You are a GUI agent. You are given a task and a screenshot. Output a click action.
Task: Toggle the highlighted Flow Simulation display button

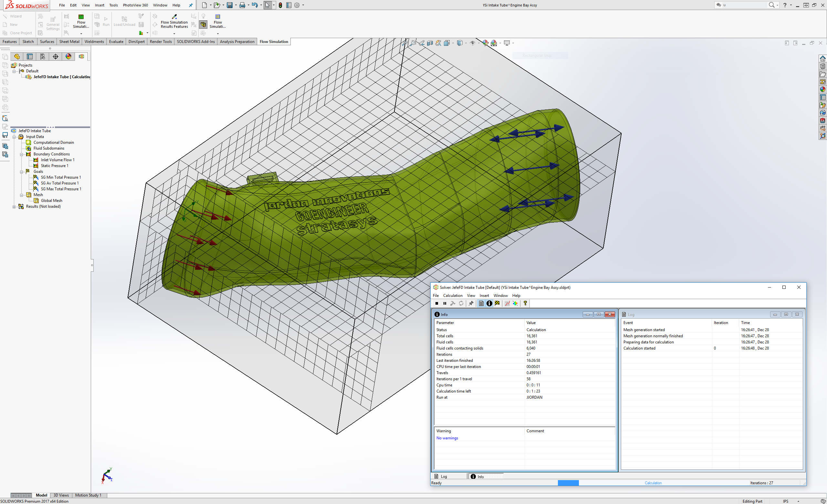[204, 25]
